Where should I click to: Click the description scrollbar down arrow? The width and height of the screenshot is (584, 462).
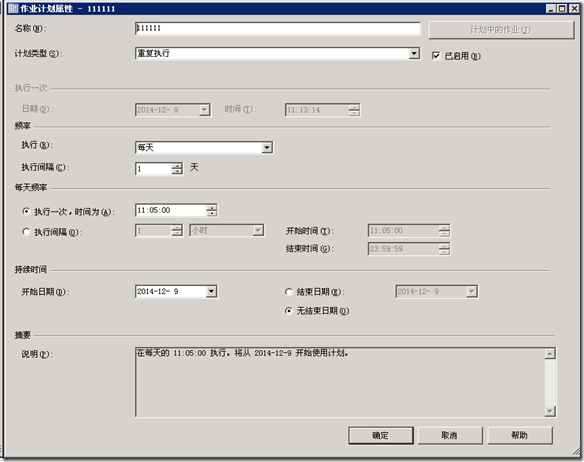click(550, 411)
